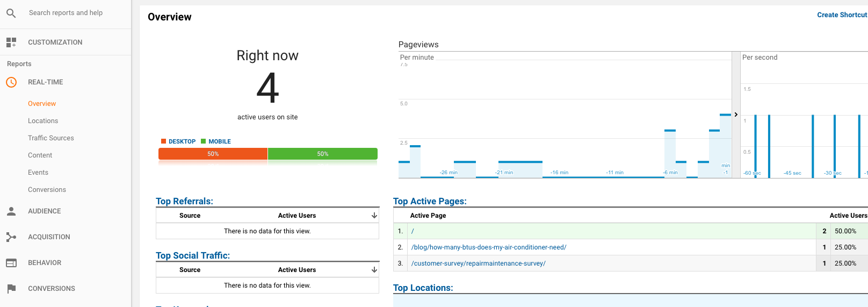Open the air conditioner BTUs blog page link
Image resolution: width=868 pixels, height=307 pixels.
click(x=488, y=247)
